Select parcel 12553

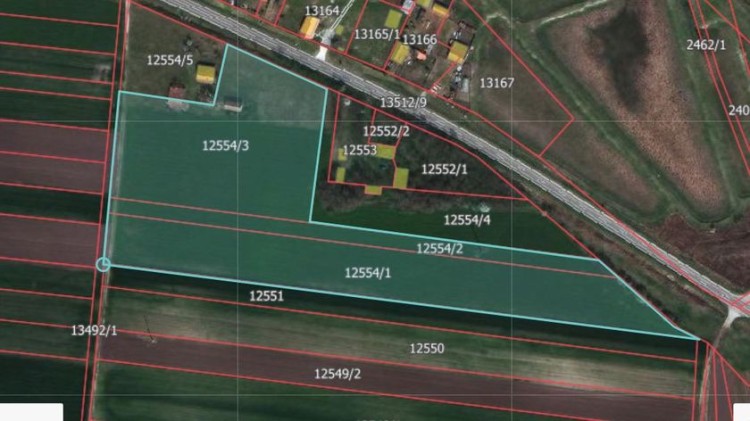tap(359, 151)
